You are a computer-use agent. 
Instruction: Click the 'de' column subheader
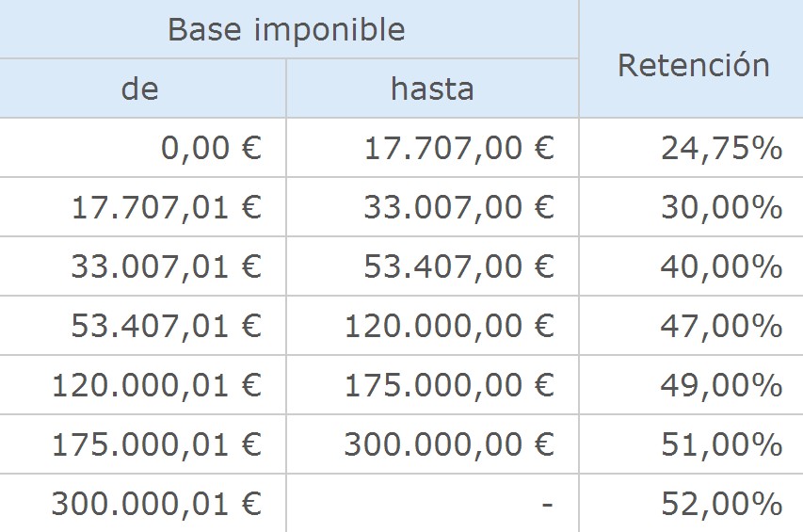point(140,89)
